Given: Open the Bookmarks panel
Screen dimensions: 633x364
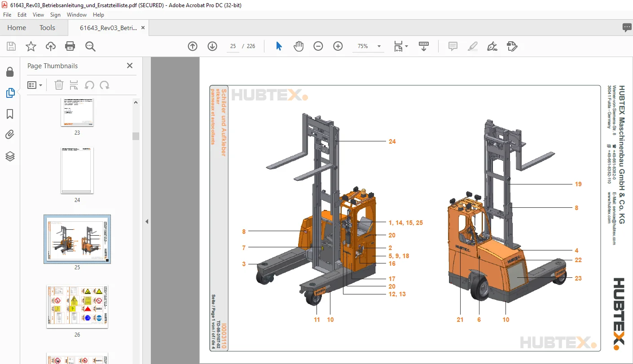Looking at the screenshot, I should (10, 114).
